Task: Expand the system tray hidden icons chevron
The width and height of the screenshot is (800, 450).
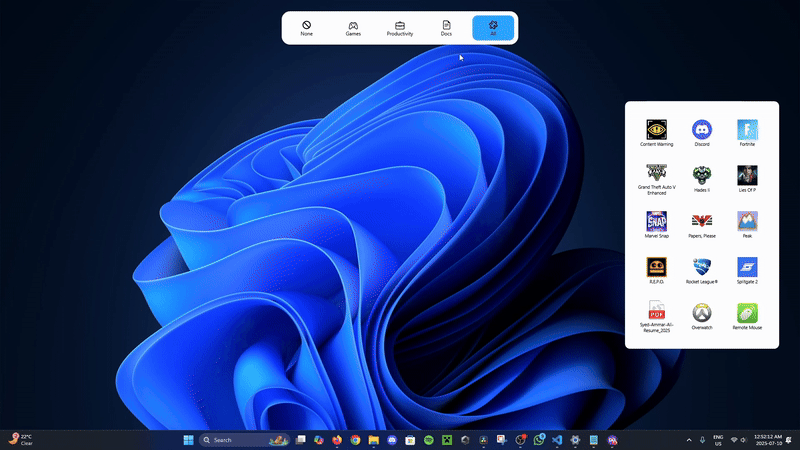Action: [688, 440]
